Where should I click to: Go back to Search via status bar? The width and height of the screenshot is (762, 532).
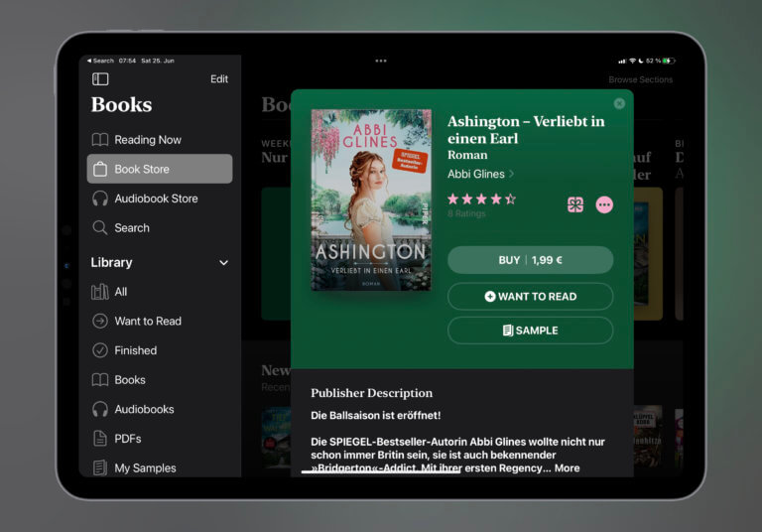point(100,61)
